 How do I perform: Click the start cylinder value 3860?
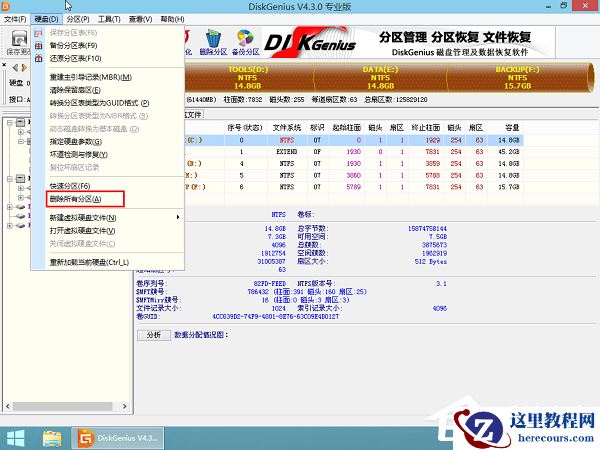tap(354, 175)
